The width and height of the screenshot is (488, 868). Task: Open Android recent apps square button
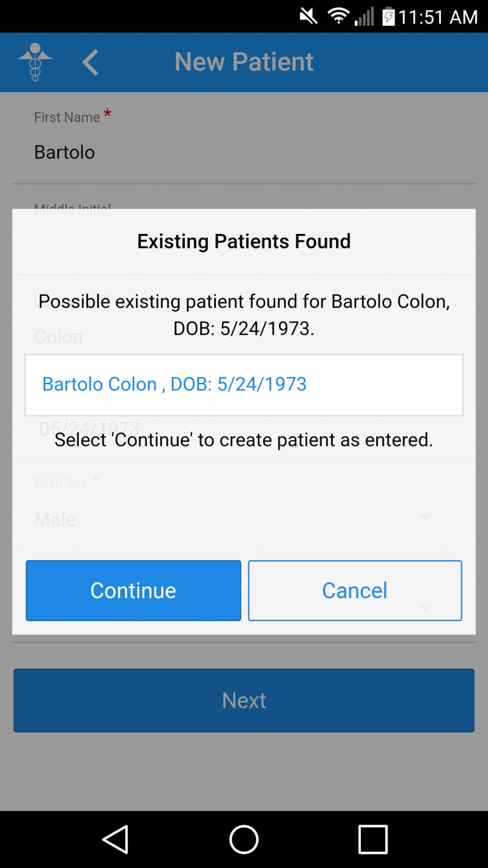[x=372, y=839]
